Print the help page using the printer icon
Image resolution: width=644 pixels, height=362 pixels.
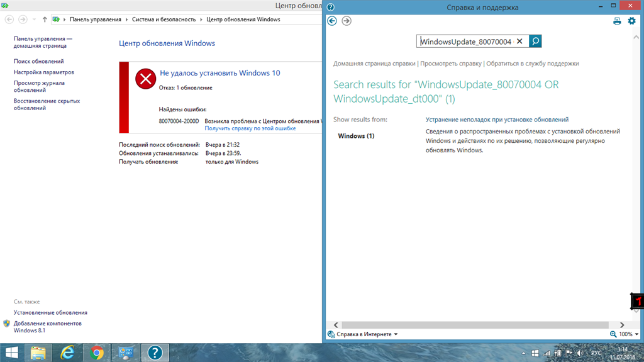(x=617, y=21)
